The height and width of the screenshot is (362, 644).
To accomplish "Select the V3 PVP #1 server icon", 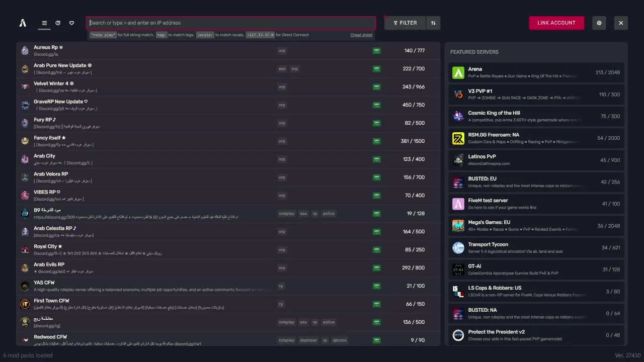I will point(458,95).
